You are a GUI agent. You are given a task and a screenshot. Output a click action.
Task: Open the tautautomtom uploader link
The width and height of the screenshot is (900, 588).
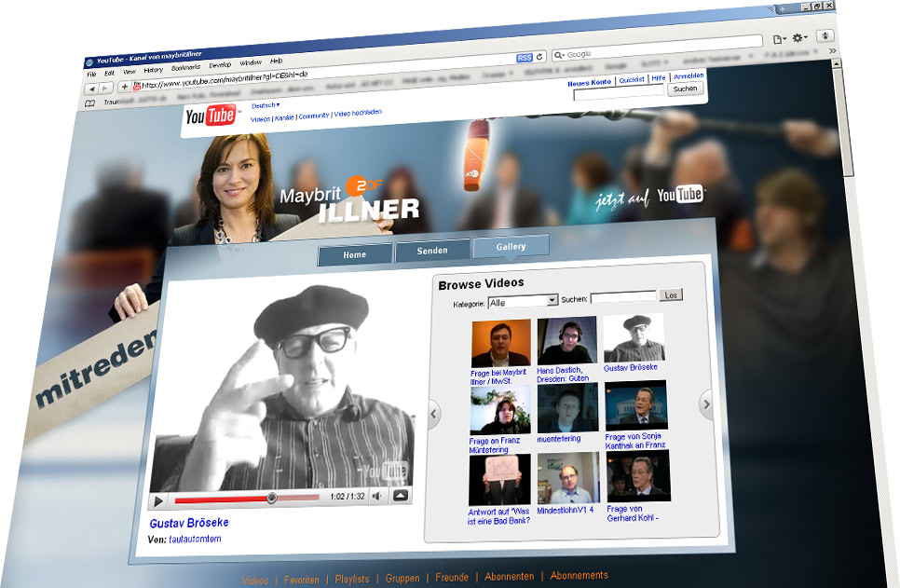coord(195,540)
